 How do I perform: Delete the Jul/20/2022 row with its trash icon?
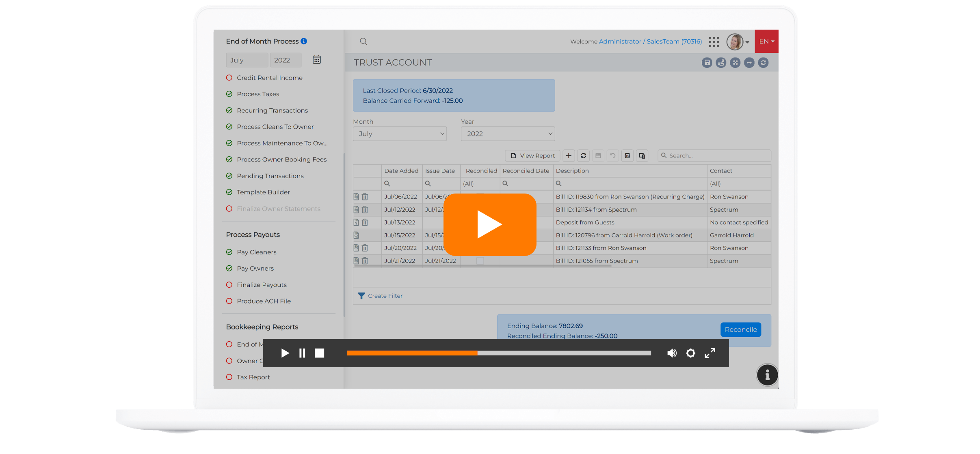pyautogui.click(x=365, y=248)
